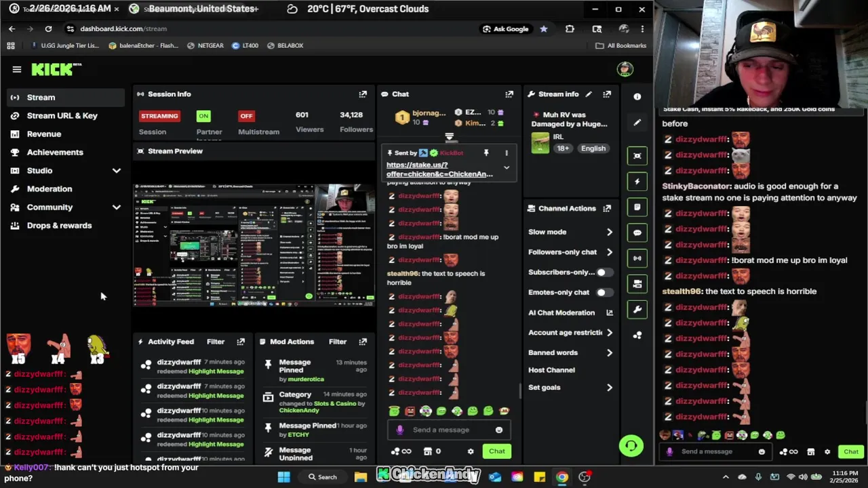Screen dimensions: 868x488
Task: Open Drops & rewards in the sidebar
Action: (66, 226)
